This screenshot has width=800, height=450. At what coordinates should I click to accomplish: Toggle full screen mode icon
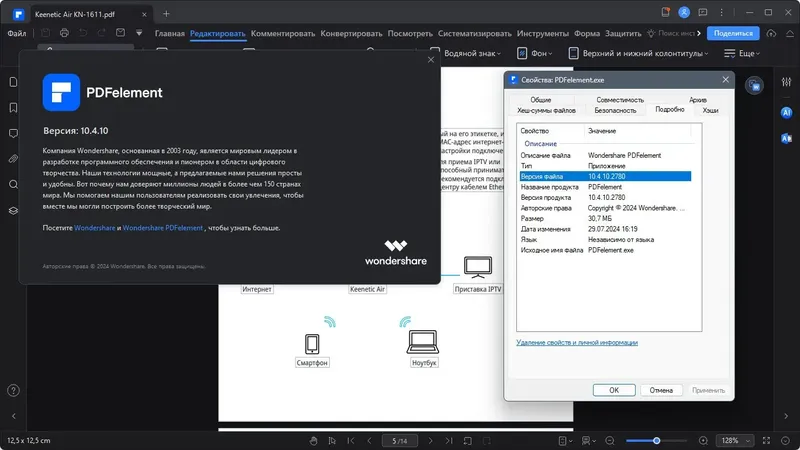point(766,440)
